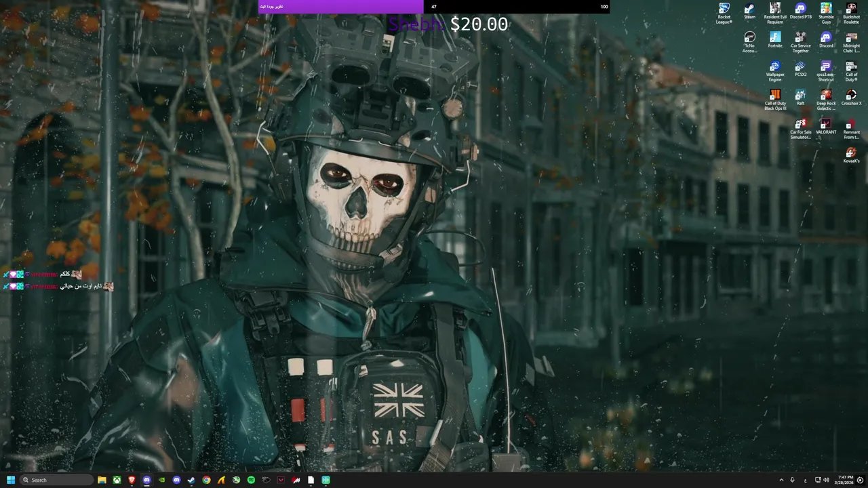
Task: Select the Discord desktop shortcut below Discord PTB
Action: coord(826,39)
